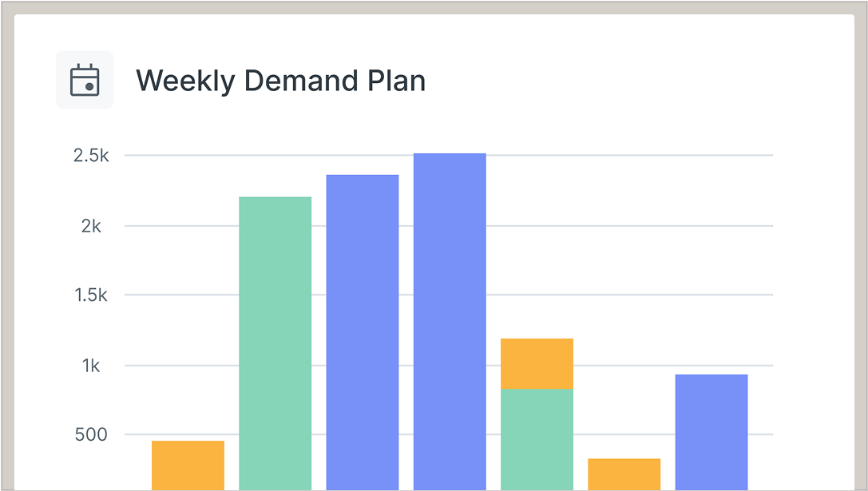The width and height of the screenshot is (868, 491).
Task: Select the shortest orange bar
Action: click(624, 473)
